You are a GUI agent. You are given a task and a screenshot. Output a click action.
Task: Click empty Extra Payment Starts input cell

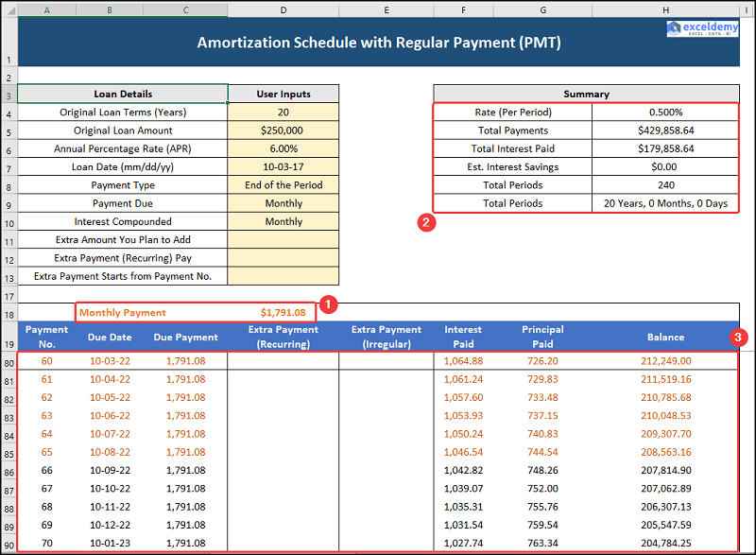(283, 276)
